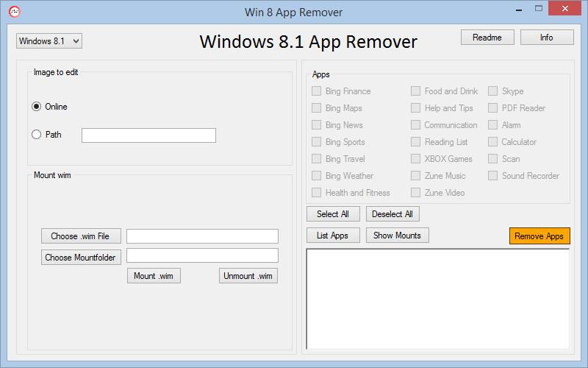588x368 pixels.
Task: Check the Calculator checkbox
Action: pos(492,142)
